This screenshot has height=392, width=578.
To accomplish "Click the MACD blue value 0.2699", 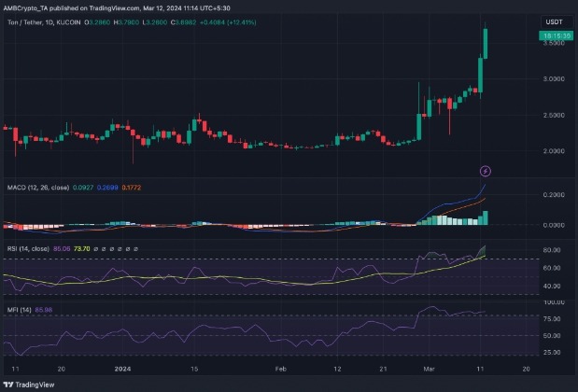I will (x=109, y=188).
